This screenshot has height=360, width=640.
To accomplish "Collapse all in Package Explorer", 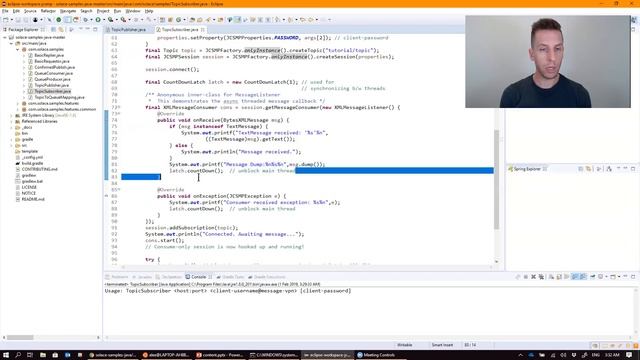I will [x=53, y=29].
